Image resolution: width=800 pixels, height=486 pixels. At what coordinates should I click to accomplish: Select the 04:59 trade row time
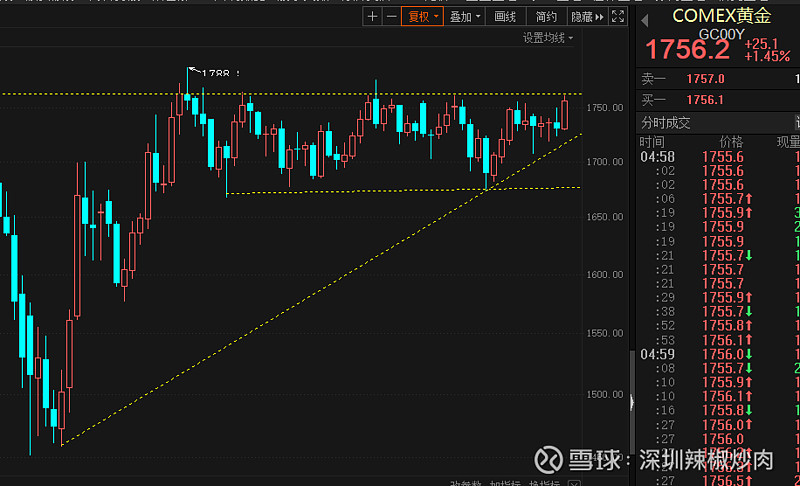658,354
